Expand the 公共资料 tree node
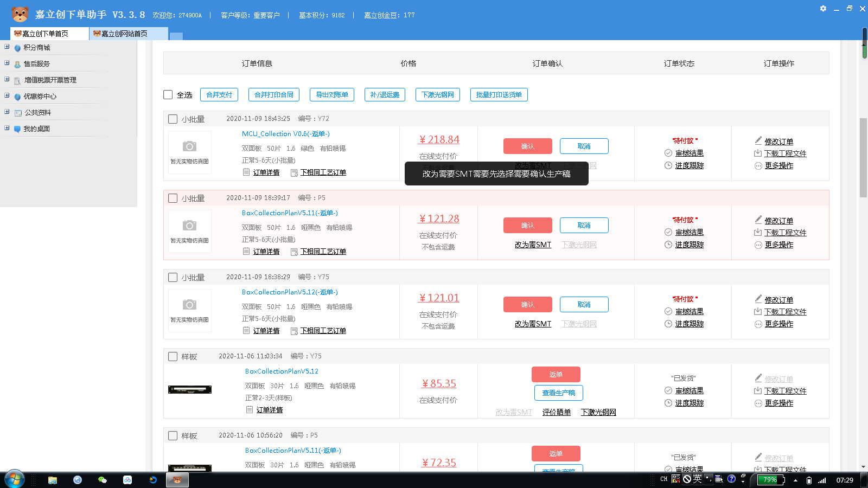This screenshot has width=868, height=488. 7,112
